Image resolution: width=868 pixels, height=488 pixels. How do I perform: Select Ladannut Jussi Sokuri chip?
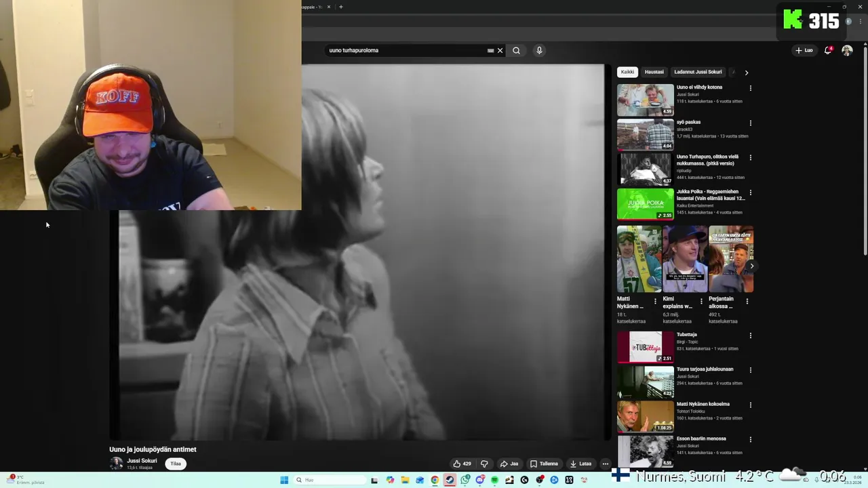click(x=698, y=72)
